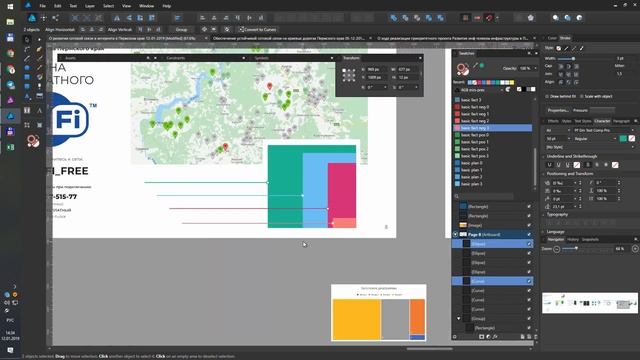This screenshot has height=360, width=640.
Task: Switch to the Paragraph tab
Action: (621, 121)
